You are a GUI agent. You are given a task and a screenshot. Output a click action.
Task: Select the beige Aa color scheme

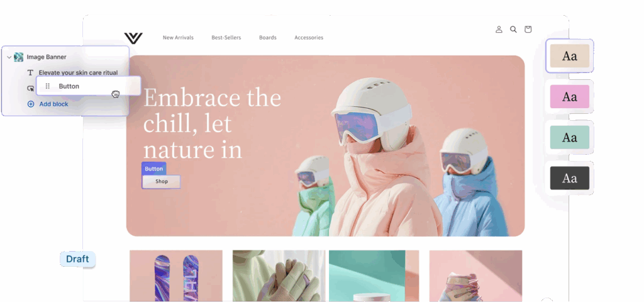coord(570,56)
